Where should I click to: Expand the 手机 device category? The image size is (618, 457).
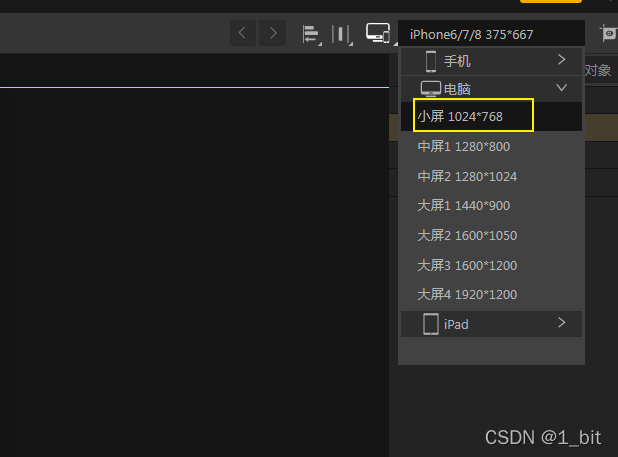[491, 61]
